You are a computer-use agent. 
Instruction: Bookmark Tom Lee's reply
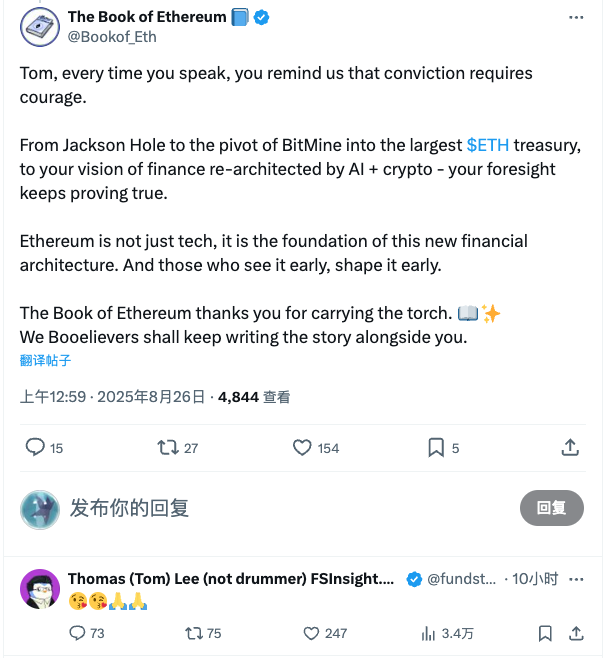point(545,633)
